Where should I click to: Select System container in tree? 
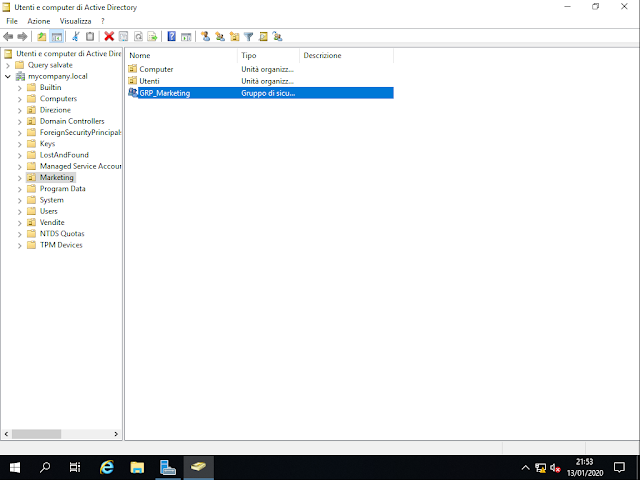51,200
